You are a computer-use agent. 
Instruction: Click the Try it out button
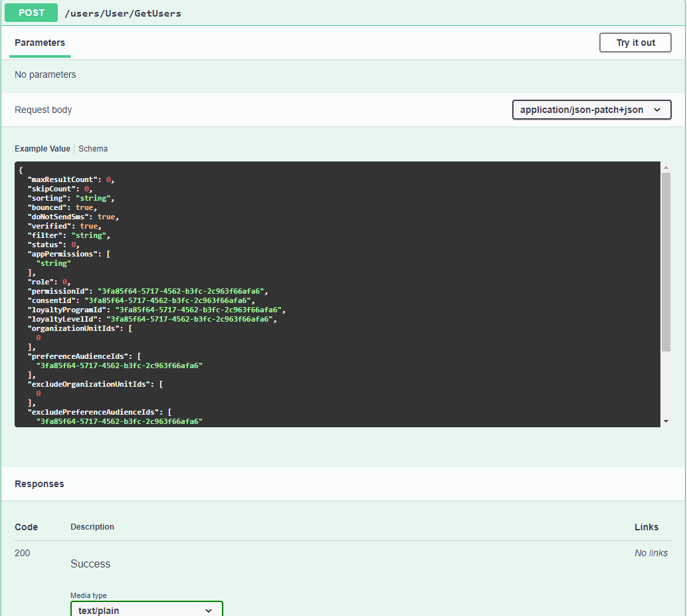635,43
